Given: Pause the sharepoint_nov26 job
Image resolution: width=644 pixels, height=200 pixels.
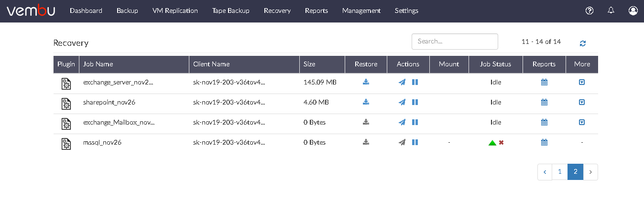Looking at the screenshot, I should pyautogui.click(x=415, y=102).
